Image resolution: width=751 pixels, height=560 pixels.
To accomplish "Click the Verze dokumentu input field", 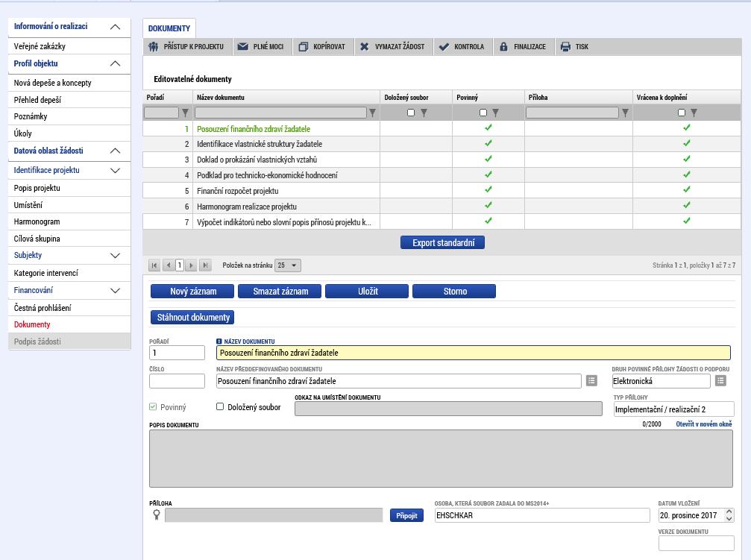I will point(696,544).
